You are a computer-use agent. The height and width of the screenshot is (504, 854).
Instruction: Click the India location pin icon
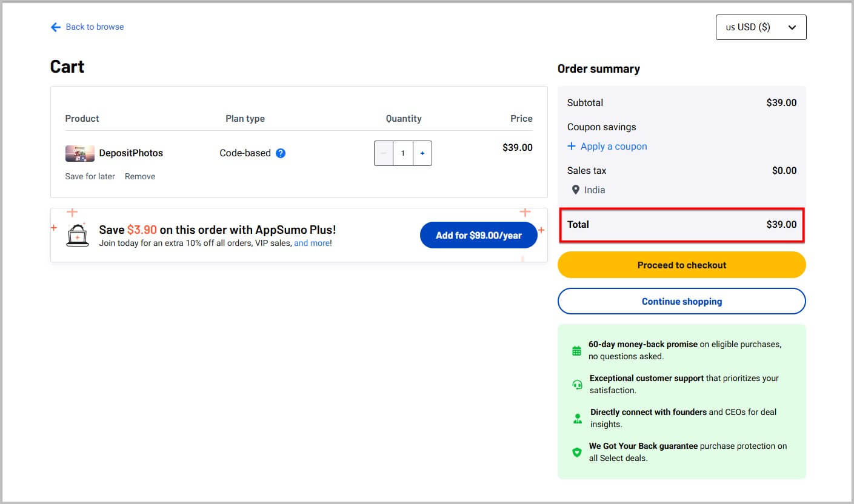[x=576, y=190]
